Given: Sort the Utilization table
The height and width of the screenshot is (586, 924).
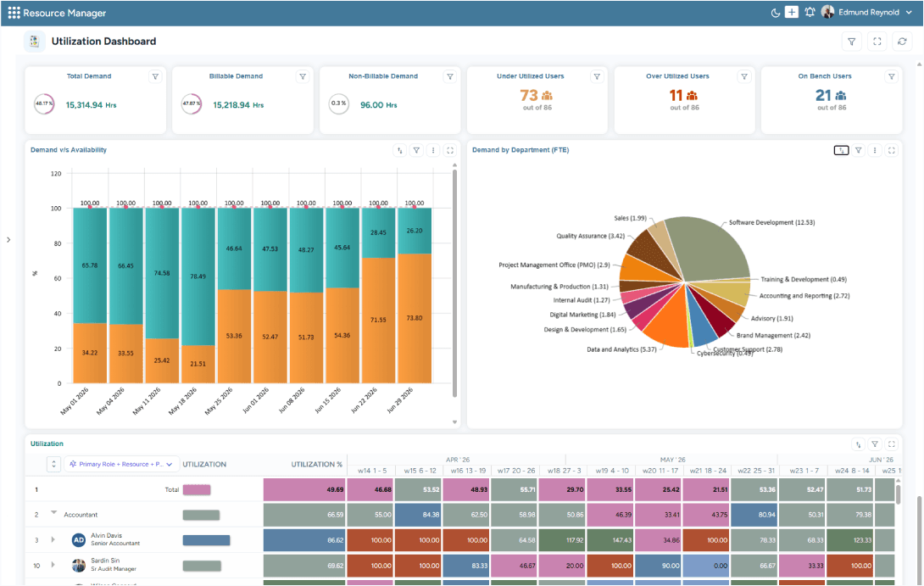Looking at the screenshot, I should click(859, 444).
